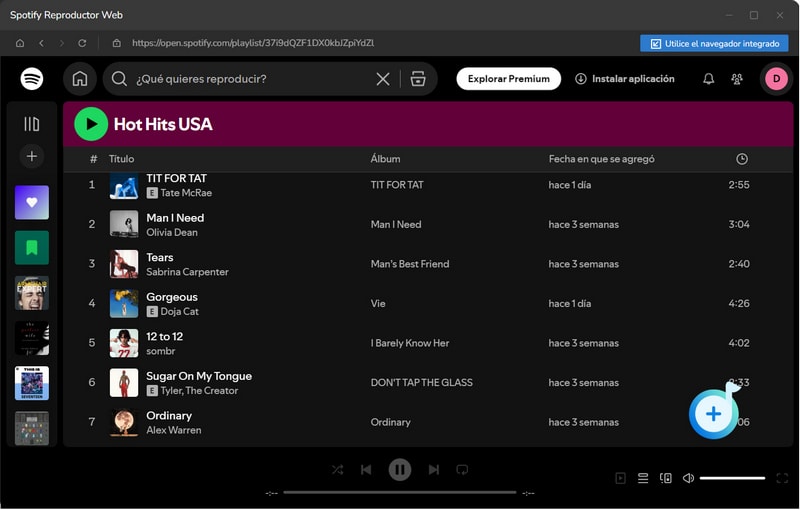The height and width of the screenshot is (510, 800).
Task: Click Instalar aplicación link
Action: 625,79
